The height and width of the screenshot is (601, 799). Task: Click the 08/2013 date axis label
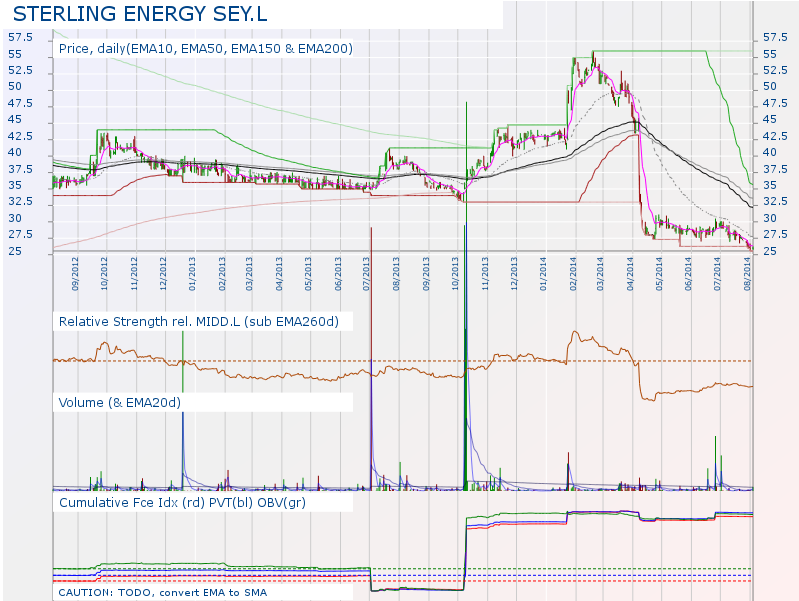396,274
